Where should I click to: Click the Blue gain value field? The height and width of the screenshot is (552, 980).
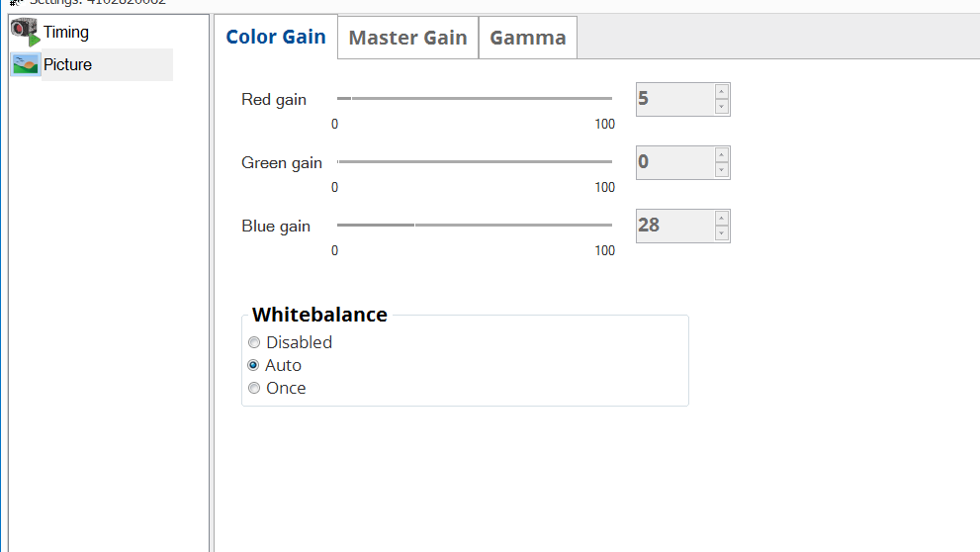pos(674,226)
